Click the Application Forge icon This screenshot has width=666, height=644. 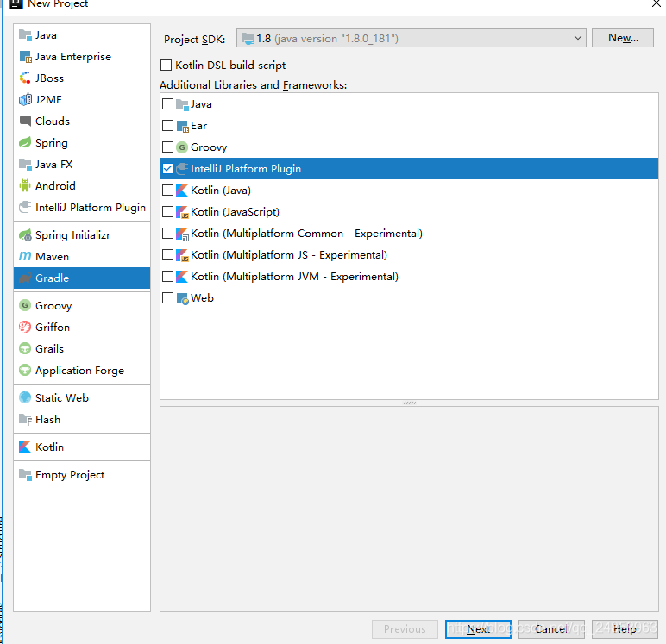pos(26,370)
